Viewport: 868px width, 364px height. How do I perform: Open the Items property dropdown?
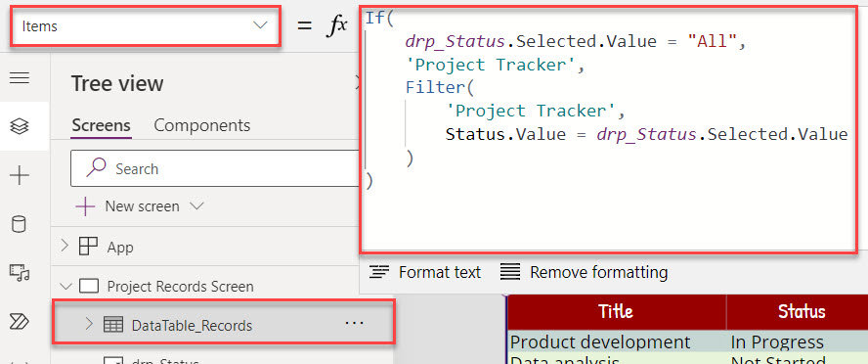click(x=145, y=25)
